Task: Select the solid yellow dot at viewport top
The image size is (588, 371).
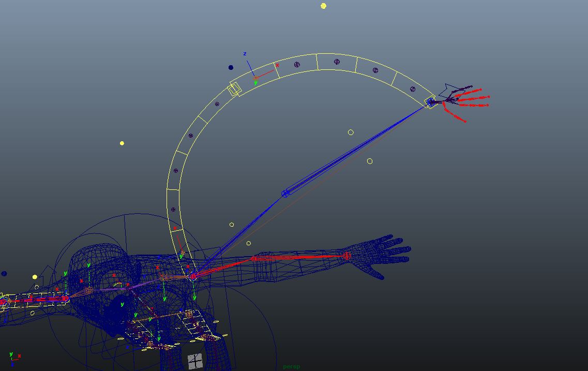Action: (323, 6)
